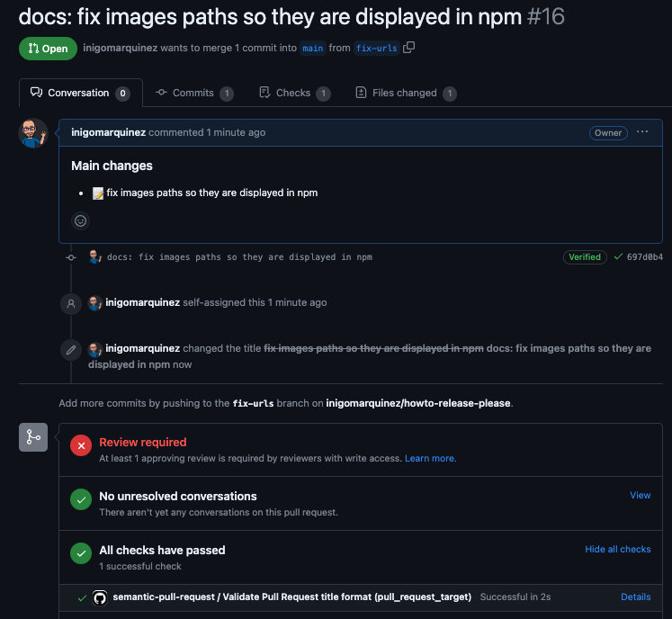Click the Verified signature badge

click(x=585, y=256)
